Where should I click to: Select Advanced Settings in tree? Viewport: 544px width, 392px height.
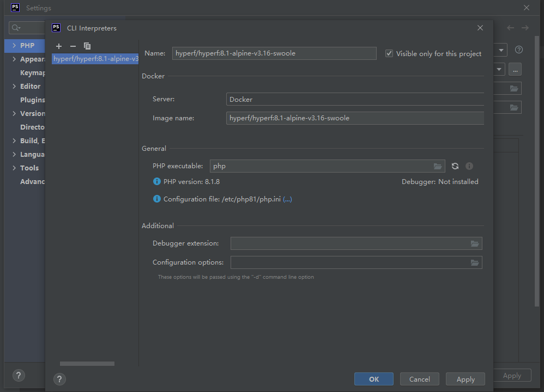point(32,181)
